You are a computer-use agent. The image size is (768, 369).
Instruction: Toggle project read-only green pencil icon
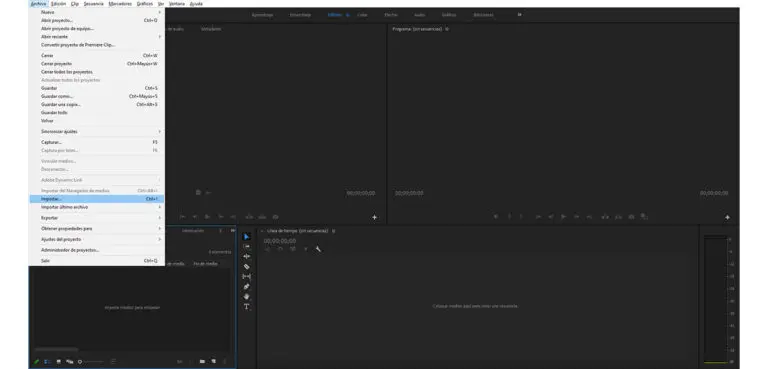tap(37, 362)
